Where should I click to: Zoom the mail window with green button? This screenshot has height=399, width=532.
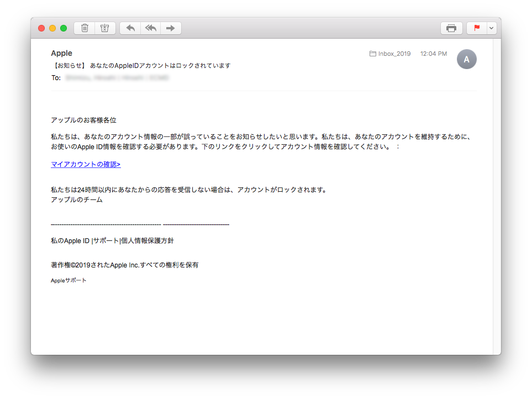(64, 28)
